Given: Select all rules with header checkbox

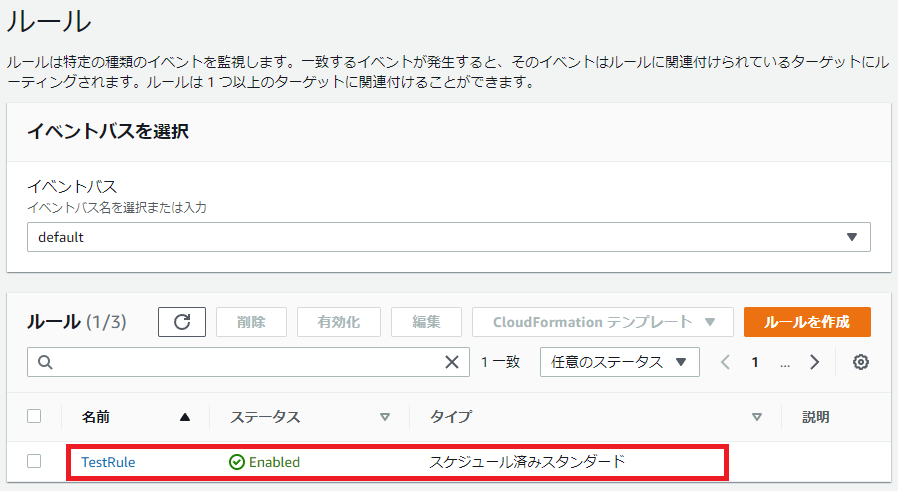Looking at the screenshot, I should coord(34,416).
